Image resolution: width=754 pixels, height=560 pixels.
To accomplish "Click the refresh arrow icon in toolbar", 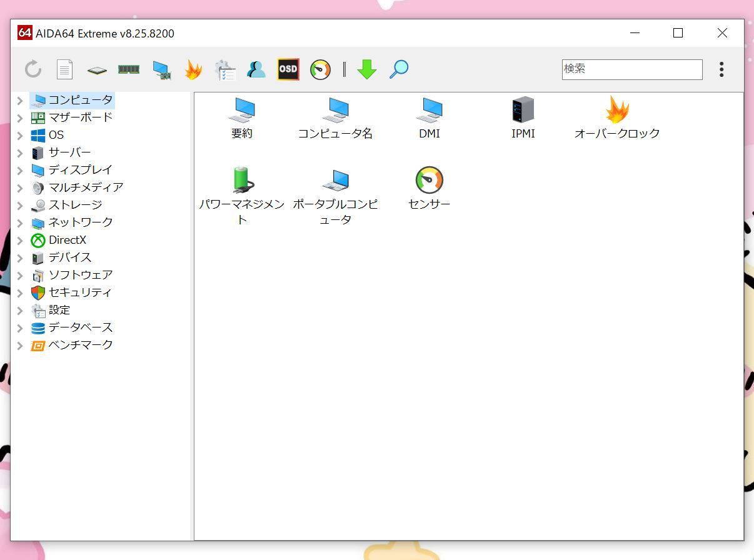I will (33, 69).
